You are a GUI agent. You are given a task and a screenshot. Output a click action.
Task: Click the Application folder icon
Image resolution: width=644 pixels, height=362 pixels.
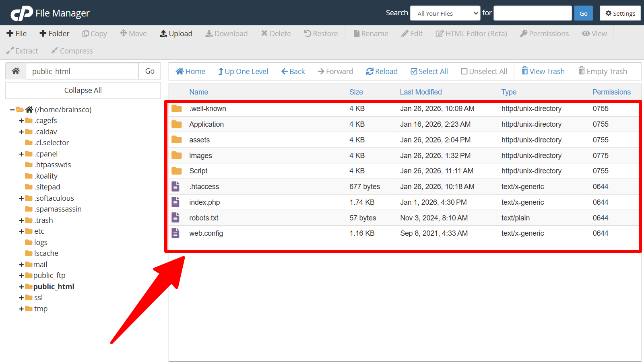click(x=177, y=124)
